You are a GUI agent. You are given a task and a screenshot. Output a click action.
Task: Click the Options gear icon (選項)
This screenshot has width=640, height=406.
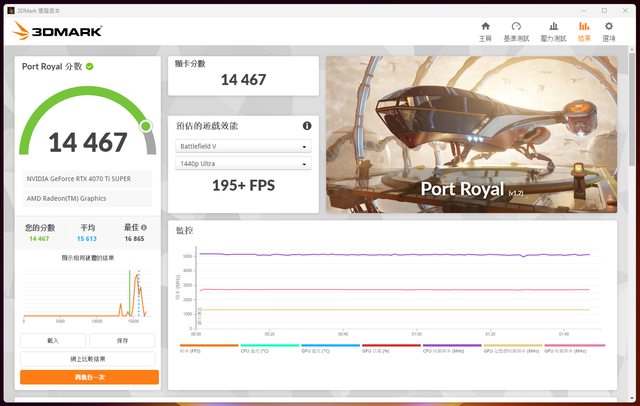[608, 31]
